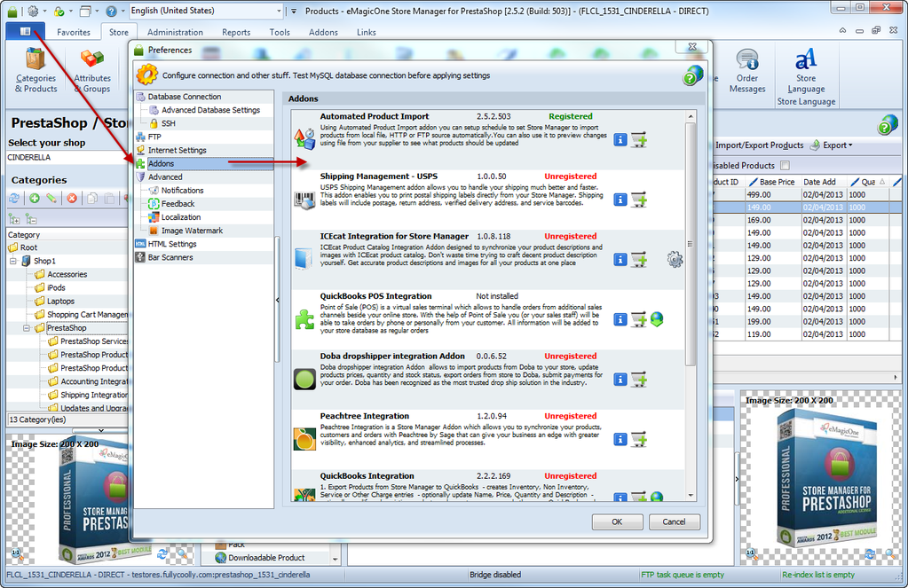The height and width of the screenshot is (588, 908).
Task: Confirm preferences with OK button
Action: pyautogui.click(x=617, y=521)
